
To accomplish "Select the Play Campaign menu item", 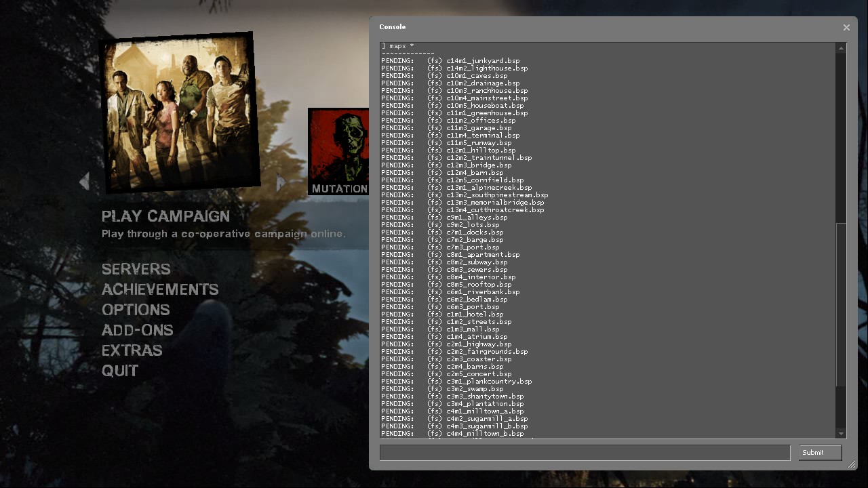I will [165, 216].
